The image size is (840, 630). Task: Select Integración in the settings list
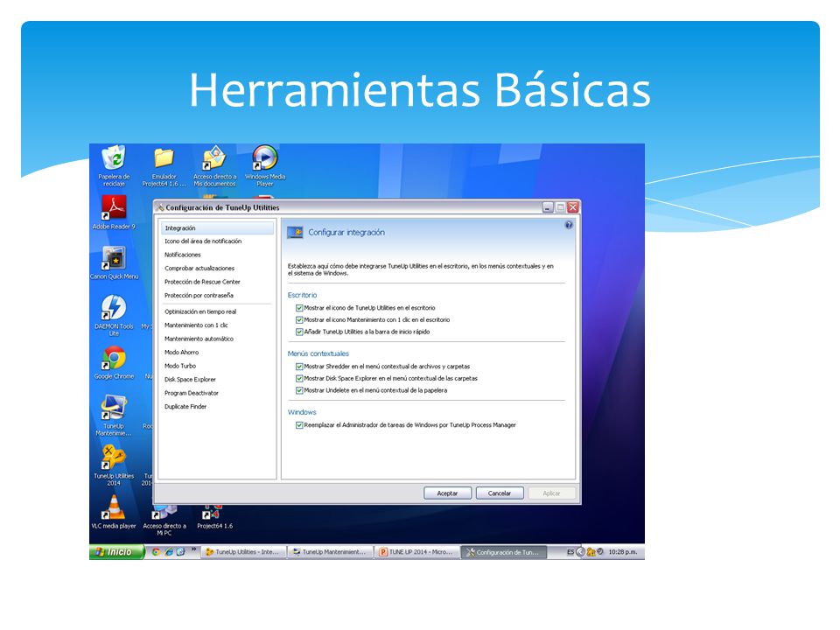(217, 228)
